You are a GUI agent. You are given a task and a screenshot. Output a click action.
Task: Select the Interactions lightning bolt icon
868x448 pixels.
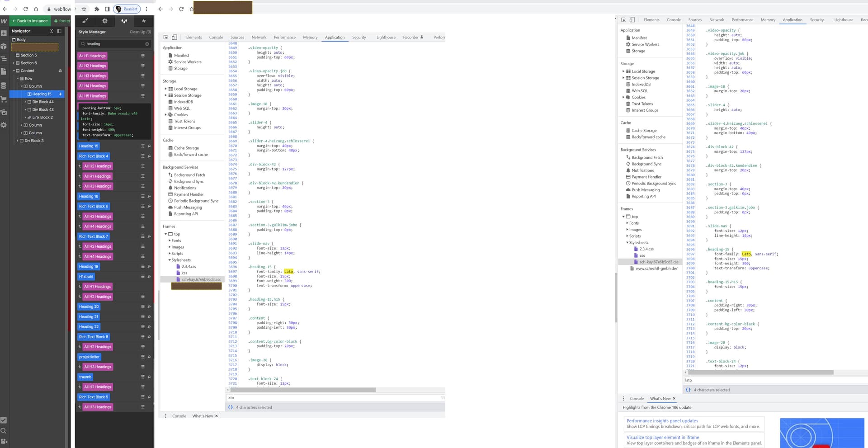144,21
